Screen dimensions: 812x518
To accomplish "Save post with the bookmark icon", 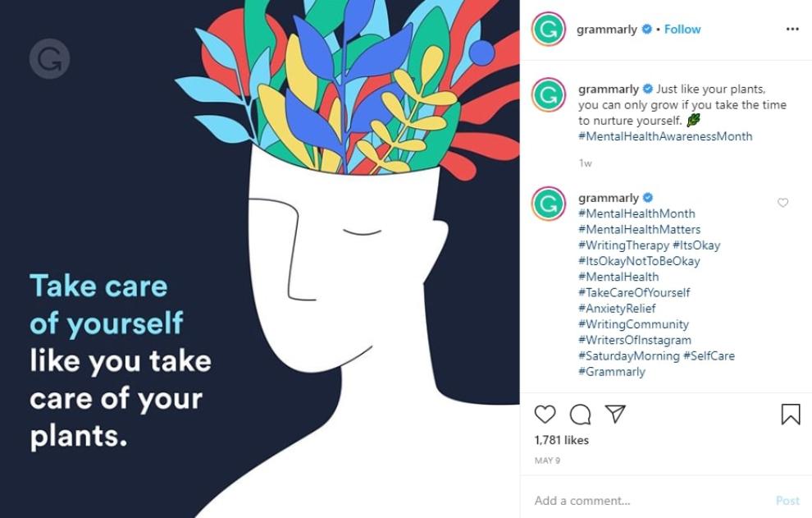I will pyautogui.click(x=790, y=415).
